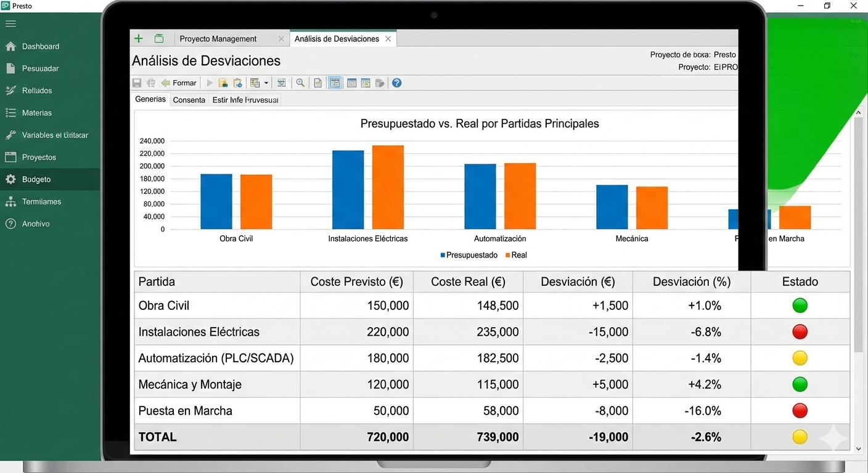The image size is (868, 473).
Task: Click the wrench icon for Variables
Action: 10,135
